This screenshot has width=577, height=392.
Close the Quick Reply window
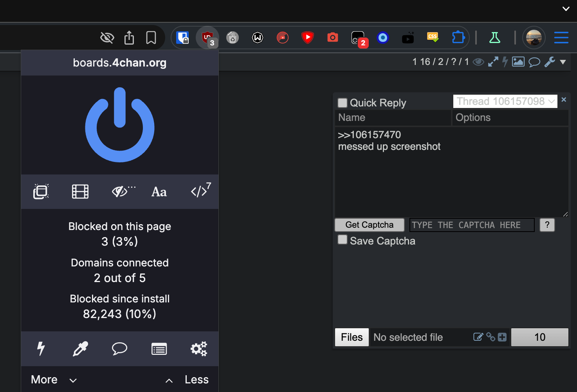564,100
